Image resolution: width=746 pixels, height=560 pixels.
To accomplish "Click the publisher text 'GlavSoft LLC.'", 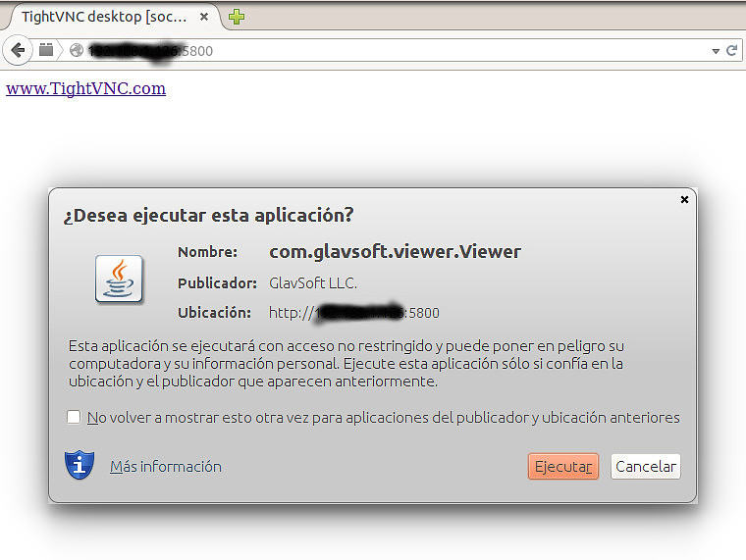I will tap(313, 283).
